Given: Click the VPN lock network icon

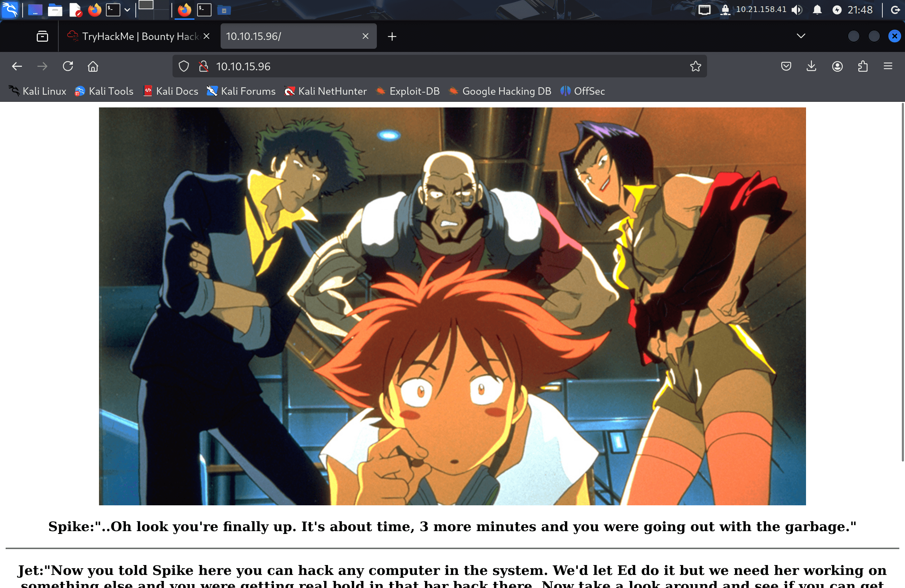Looking at the screenshot, I should coord(725,10).
